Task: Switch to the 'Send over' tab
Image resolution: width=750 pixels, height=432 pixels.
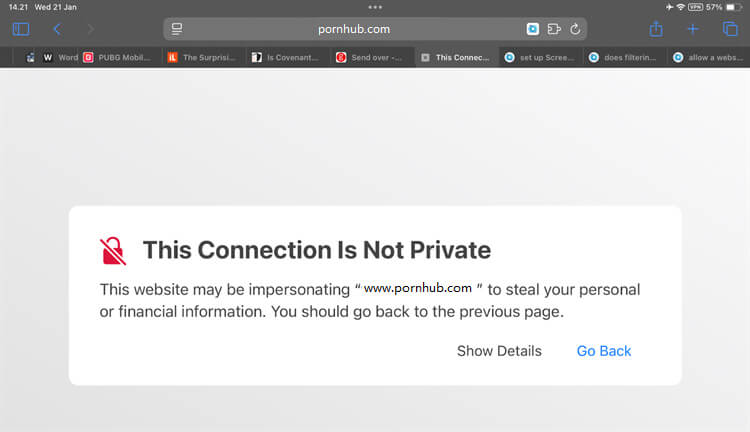Action: [x=374, y=58]
